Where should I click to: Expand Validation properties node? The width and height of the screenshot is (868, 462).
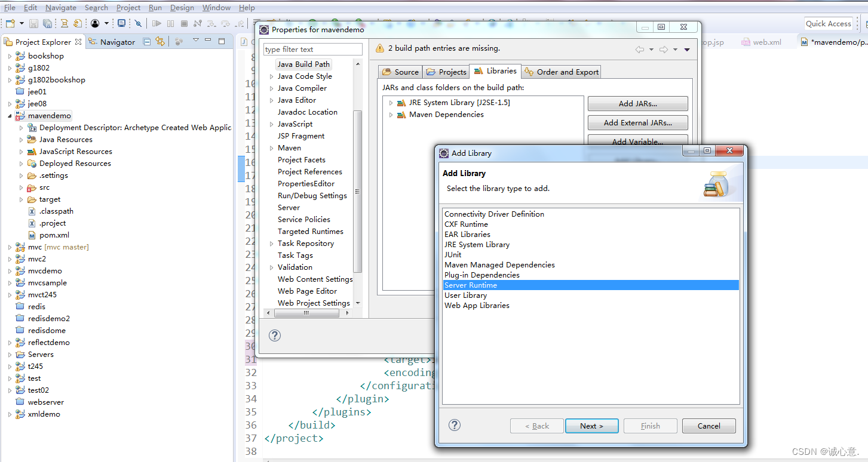[x=271, y=267]
